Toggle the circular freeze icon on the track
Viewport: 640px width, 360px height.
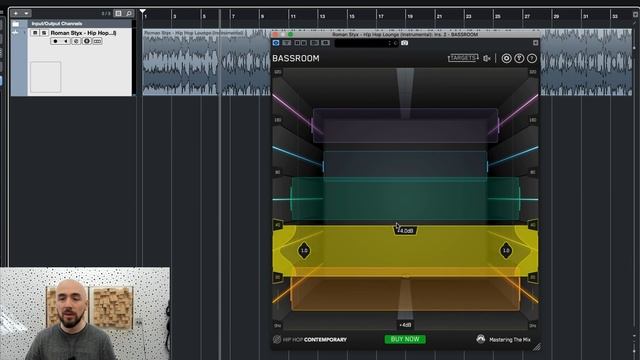click(x=87, y=41)
